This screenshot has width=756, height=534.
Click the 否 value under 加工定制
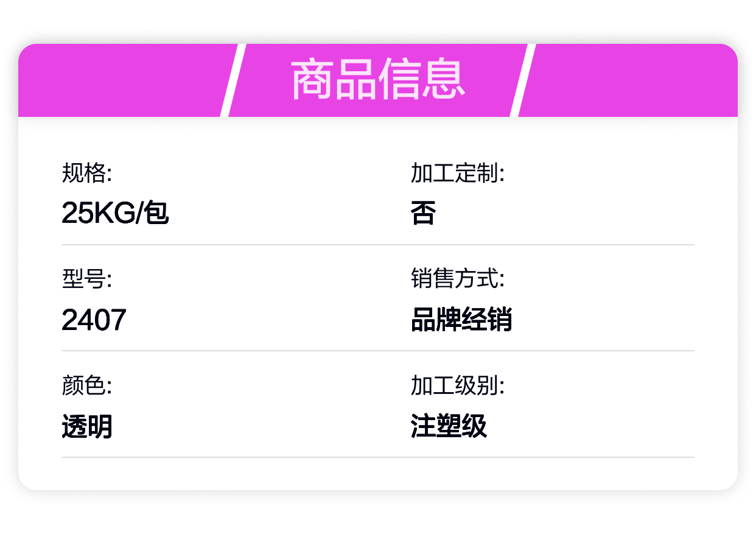click(424, 213)
